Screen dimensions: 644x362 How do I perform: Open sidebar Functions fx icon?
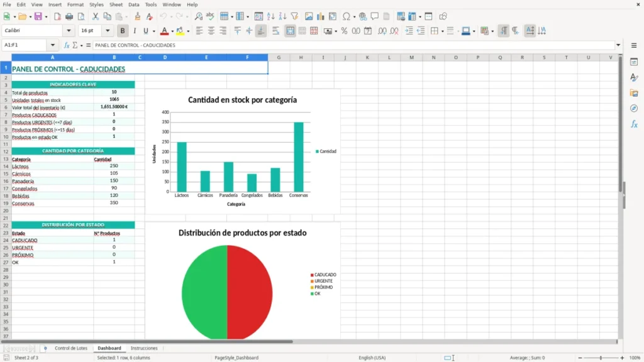pyautogui.click(x=634, y=124)
